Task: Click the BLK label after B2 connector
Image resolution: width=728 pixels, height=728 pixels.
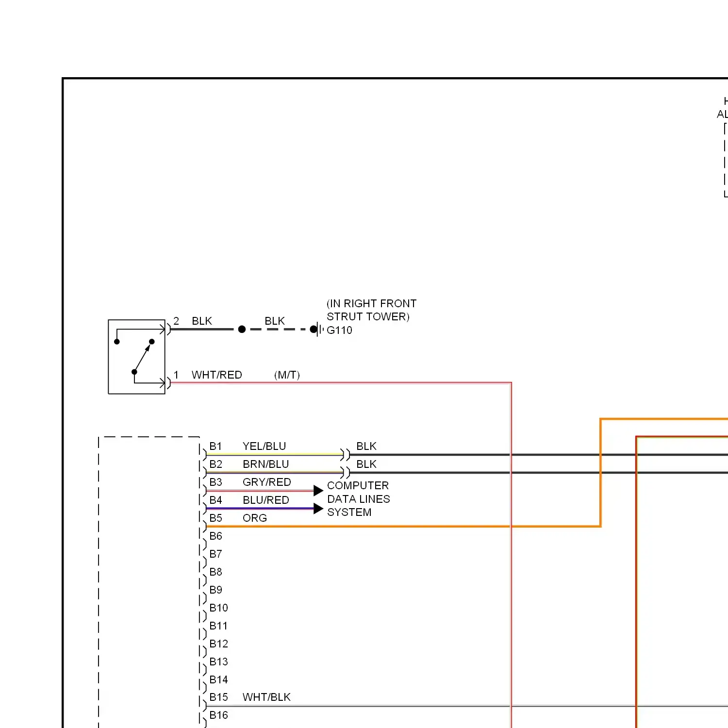Action: click(x=366, y=464)
